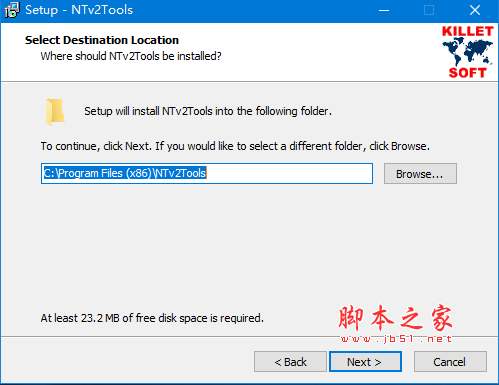
Task: Click the 'Setup will install NTv2Tools' message
Action: 208,111
